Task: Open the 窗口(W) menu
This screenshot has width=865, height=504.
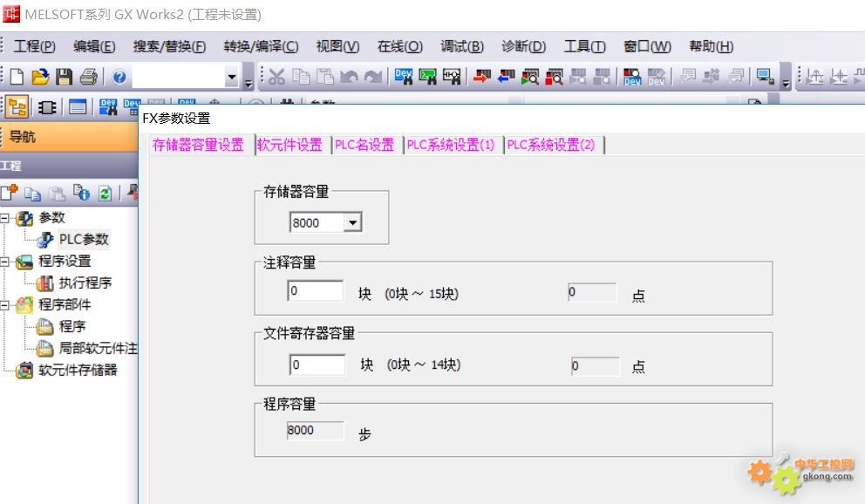Action: pos(648,46)
